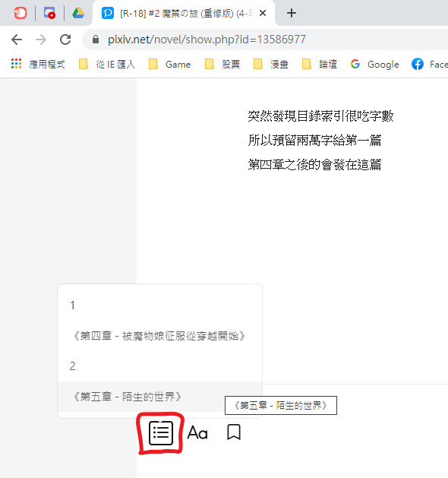Click the browser back arrow

point(17,40)
